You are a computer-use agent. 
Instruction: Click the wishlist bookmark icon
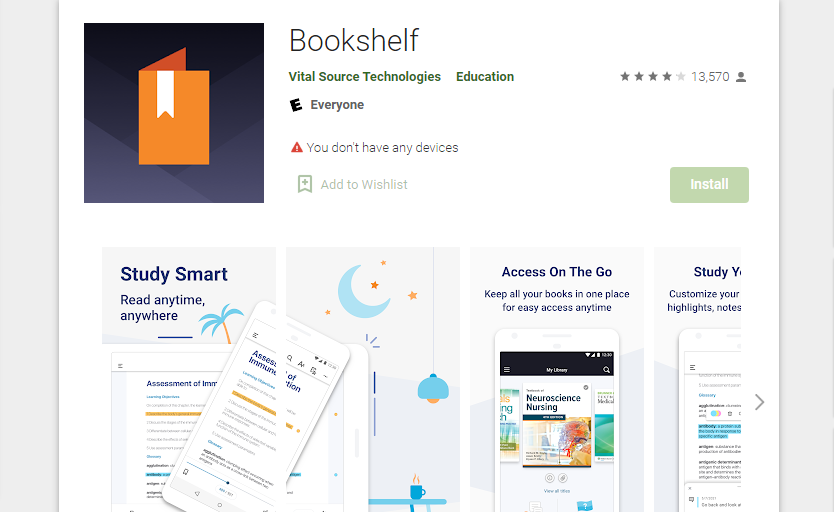tap(305, 184)
